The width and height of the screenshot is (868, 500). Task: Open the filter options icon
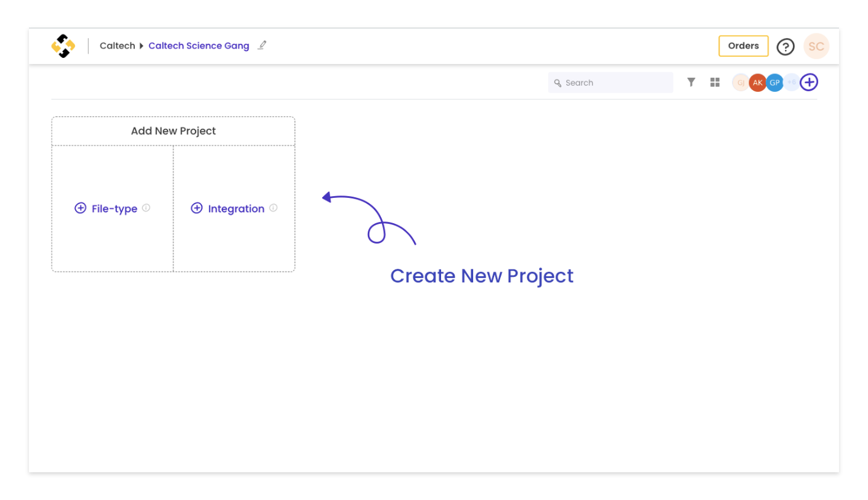(691, 82)
